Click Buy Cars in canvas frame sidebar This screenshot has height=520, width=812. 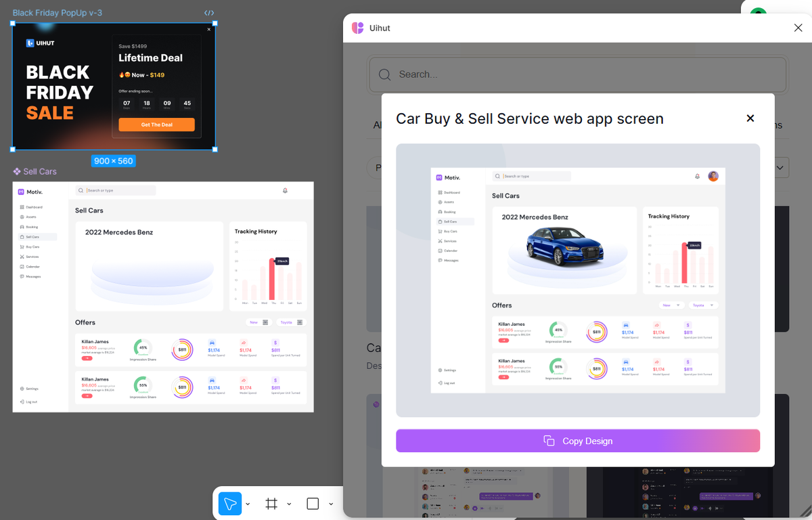coord(30,246)
